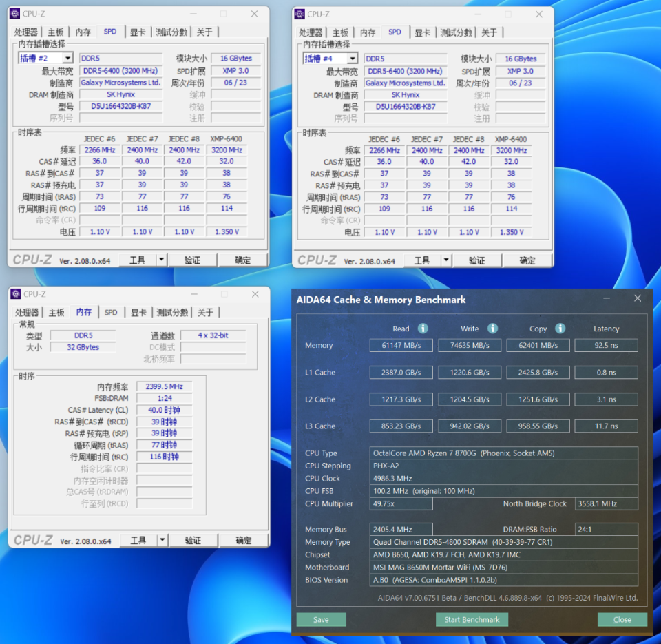The height and width of the screenshot is (644, 661).
Task: Click L1 Cache read 2387.0 GB/s
Action: click(401, 372)
